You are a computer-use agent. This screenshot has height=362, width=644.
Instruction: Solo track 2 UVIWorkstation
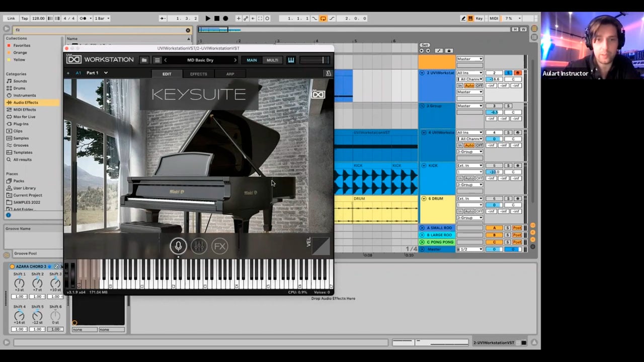pos(508,73)
